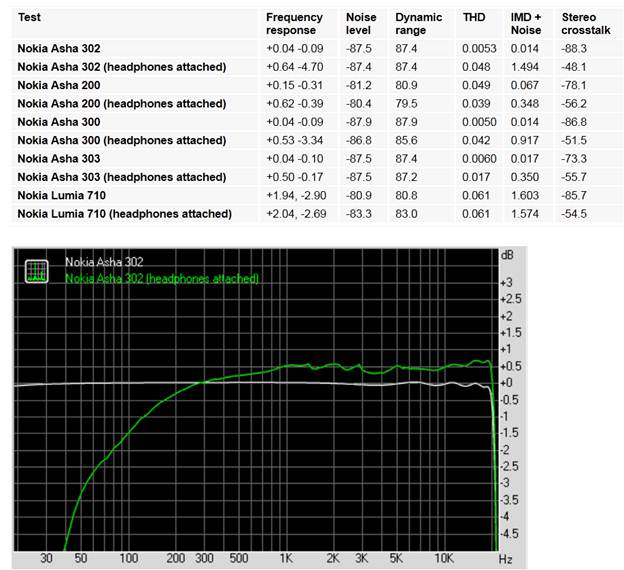Click the '+0.5' dB axis label

[x=511, y=366]
